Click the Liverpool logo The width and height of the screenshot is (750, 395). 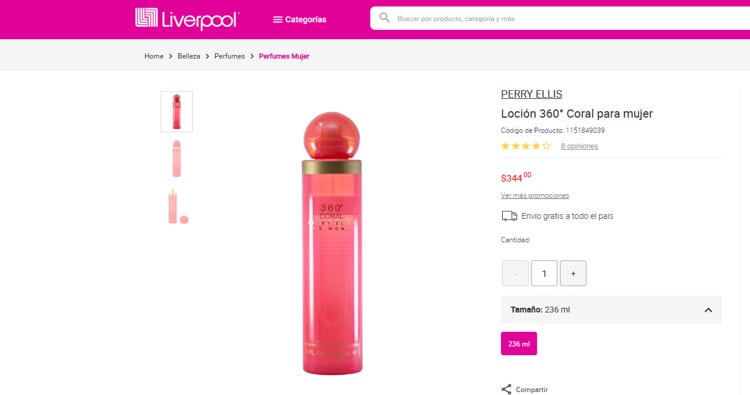187,19
